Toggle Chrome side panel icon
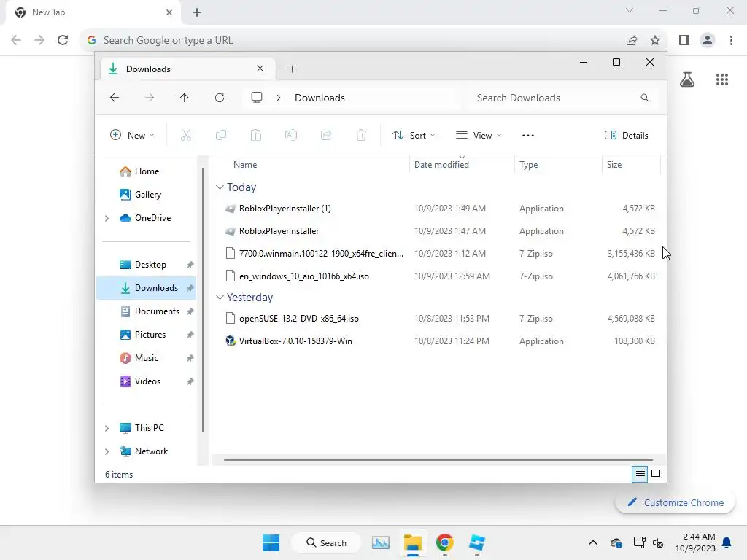 [x=684, y=41]
